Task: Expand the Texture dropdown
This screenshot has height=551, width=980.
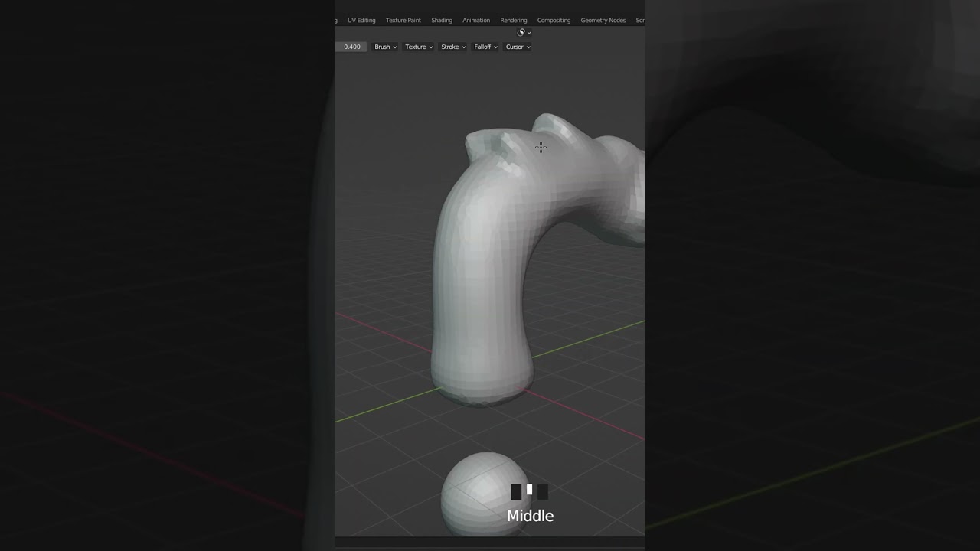Action: point(419,47)
